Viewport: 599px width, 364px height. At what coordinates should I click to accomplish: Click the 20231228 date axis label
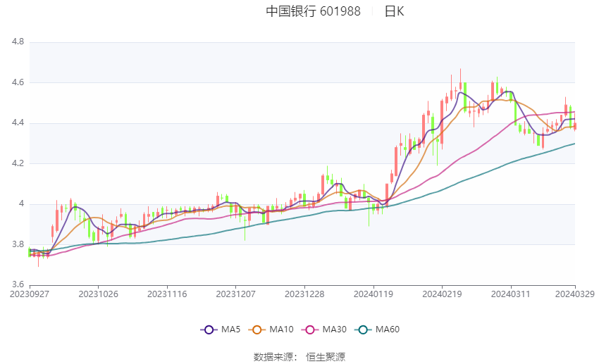click(304, 294)
